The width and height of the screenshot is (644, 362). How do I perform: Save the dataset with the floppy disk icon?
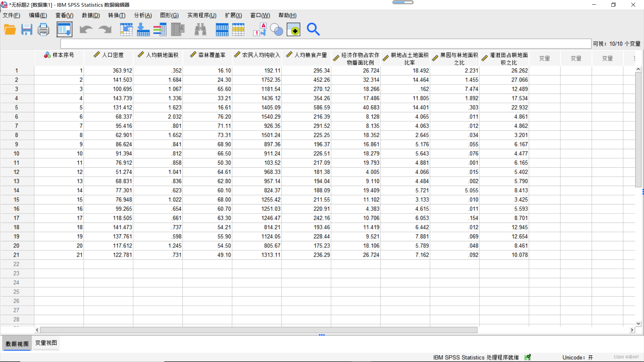26,29
